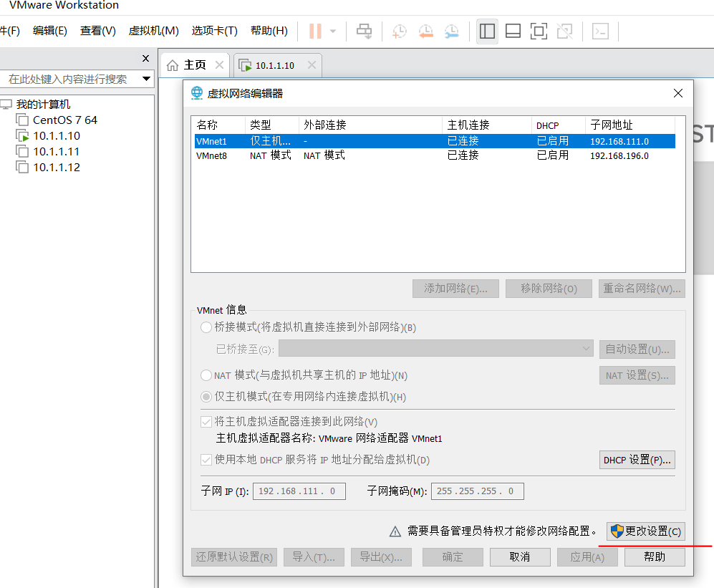Select the NAT 模式 radio button
Screen dimensions: 714x588
pos(206,375)
